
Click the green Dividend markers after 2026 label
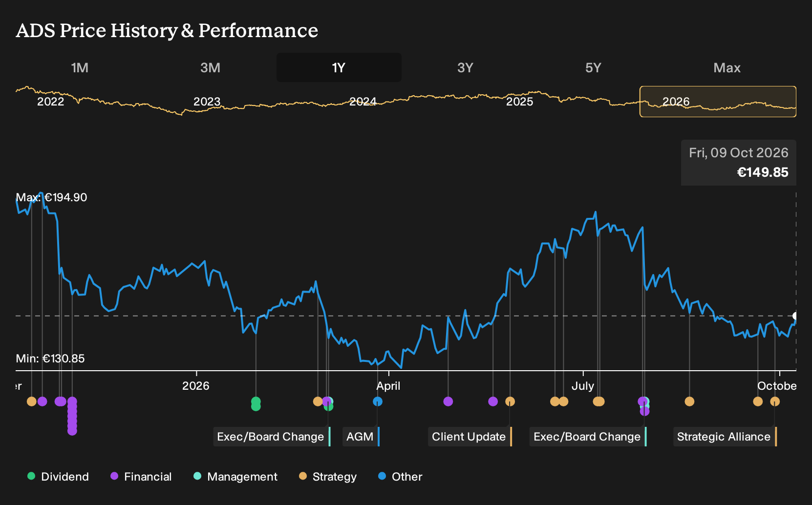256,404
